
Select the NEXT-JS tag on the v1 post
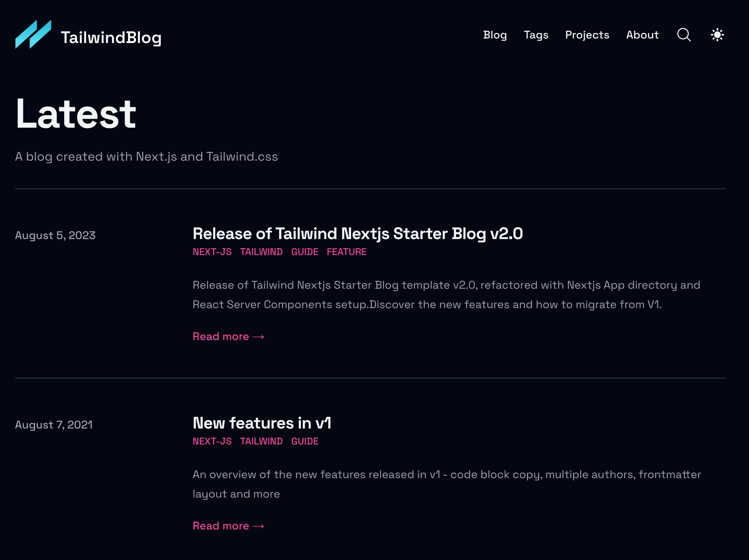pos(212,441)
